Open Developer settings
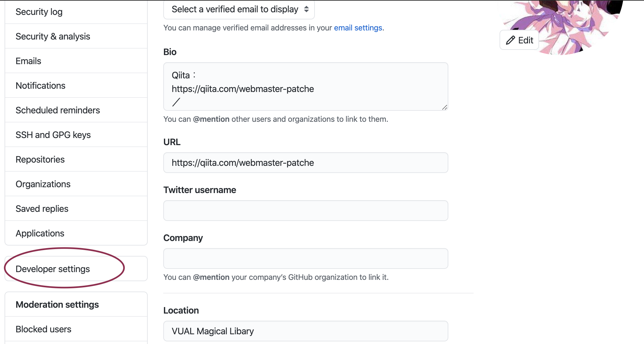 53,269
